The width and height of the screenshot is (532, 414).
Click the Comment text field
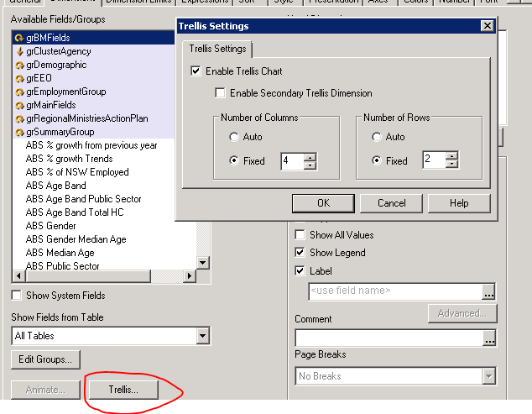click(389, 338)
